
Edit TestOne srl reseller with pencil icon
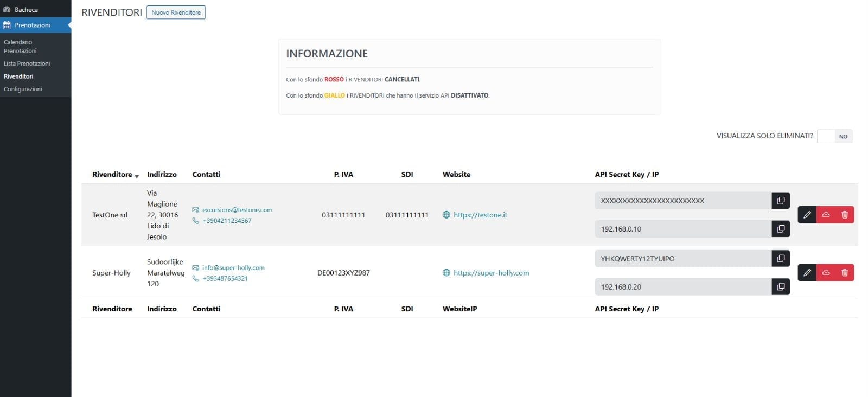(807, 215)
